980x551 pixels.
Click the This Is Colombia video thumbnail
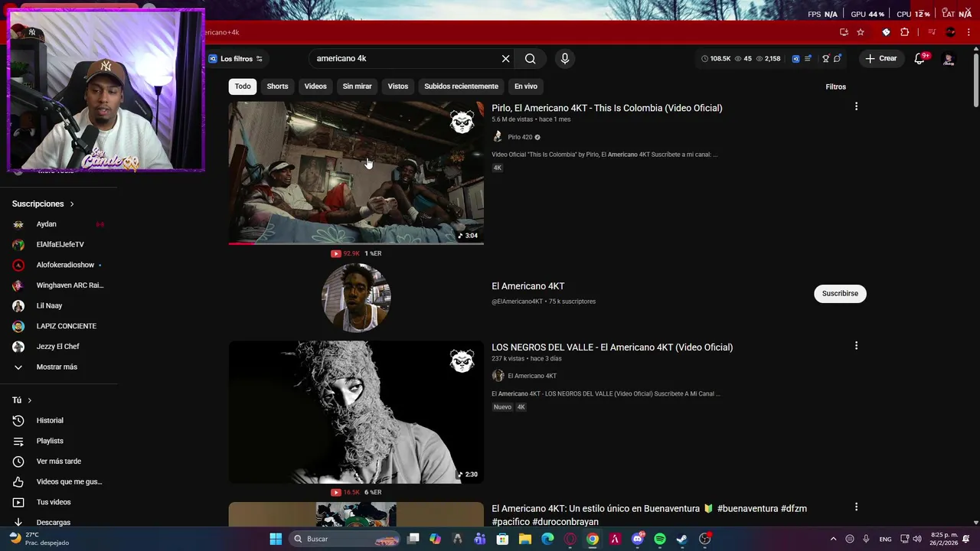coord(356,172)
